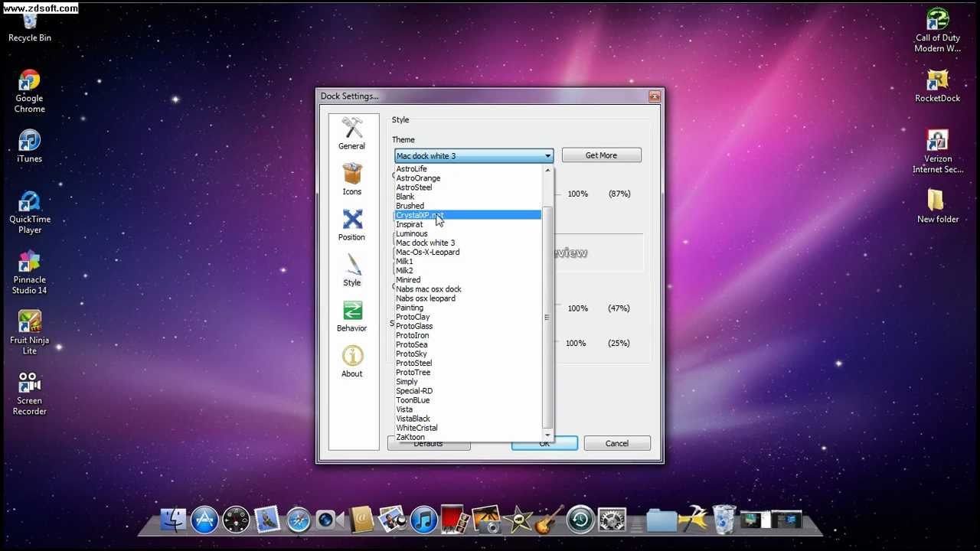Open RocketDock desktop shortcut
Viewport: 980px width, 551px height.
tap(937, 86)
